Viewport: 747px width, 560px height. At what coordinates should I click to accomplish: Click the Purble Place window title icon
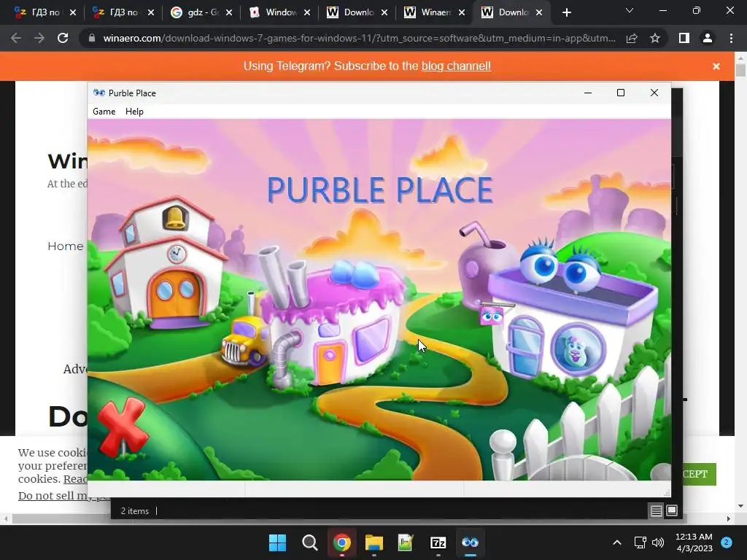point(99,93)
